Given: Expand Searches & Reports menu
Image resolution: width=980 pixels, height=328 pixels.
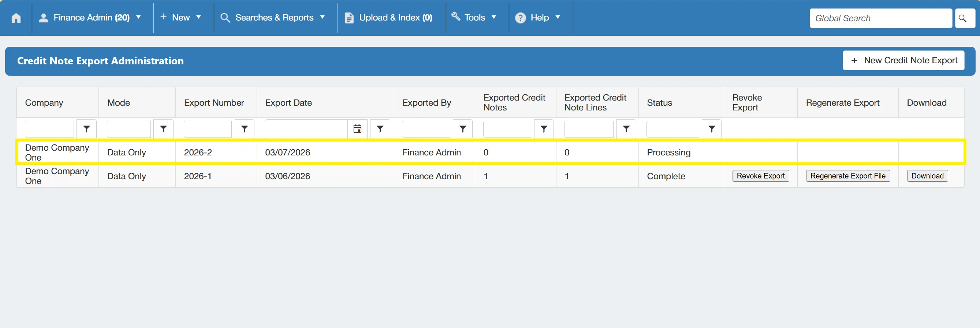Looking at the screenshot, I should 273,18.
